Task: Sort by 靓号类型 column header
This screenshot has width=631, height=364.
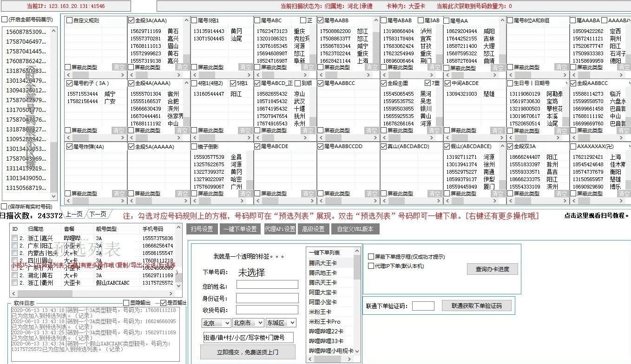Action: [x=106, y=229]
